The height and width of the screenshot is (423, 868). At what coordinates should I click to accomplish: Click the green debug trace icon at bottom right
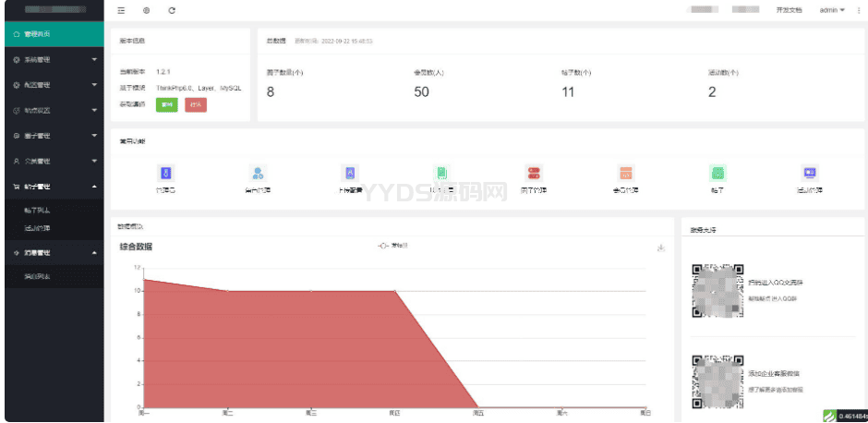[829, 416]
